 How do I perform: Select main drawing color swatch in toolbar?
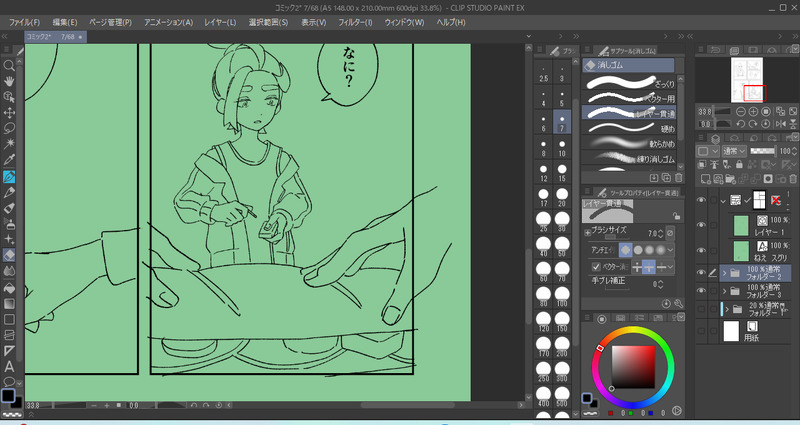(8, 395)
